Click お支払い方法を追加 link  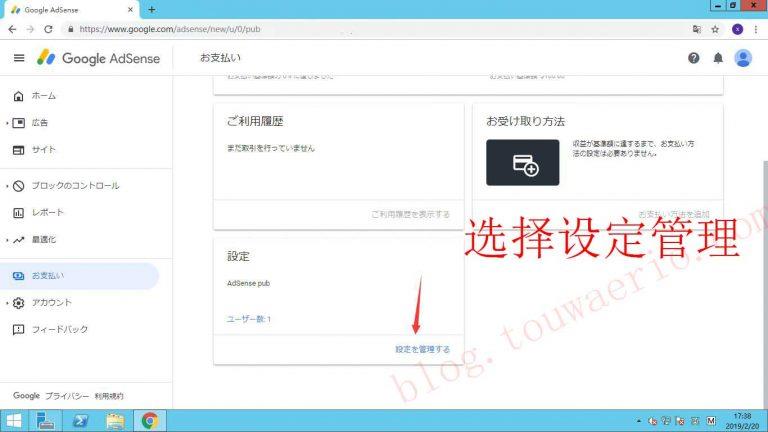(x=674, y=214)
